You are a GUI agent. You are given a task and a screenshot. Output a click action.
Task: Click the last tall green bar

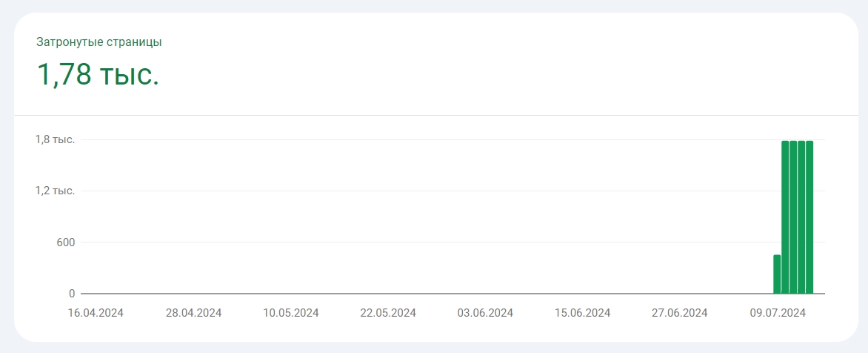[809, 217]
